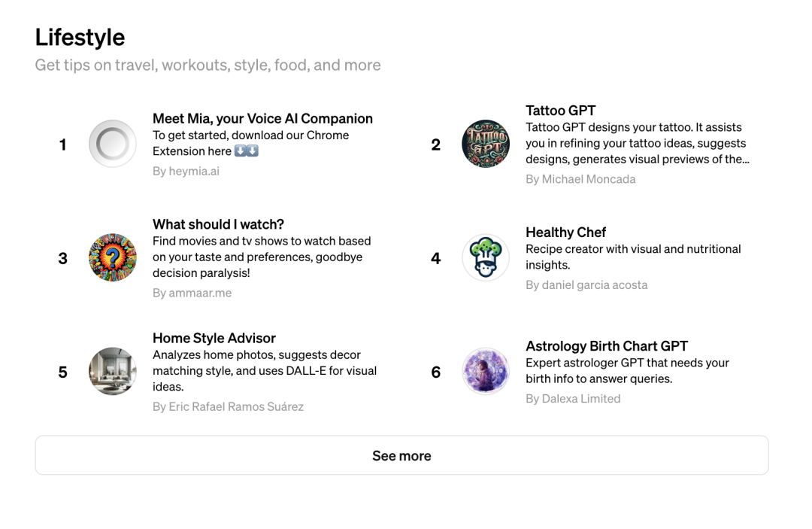812x529 pixels.
Task: Click the "By Michael Moncada" author text
Action: tap(580, 179)
